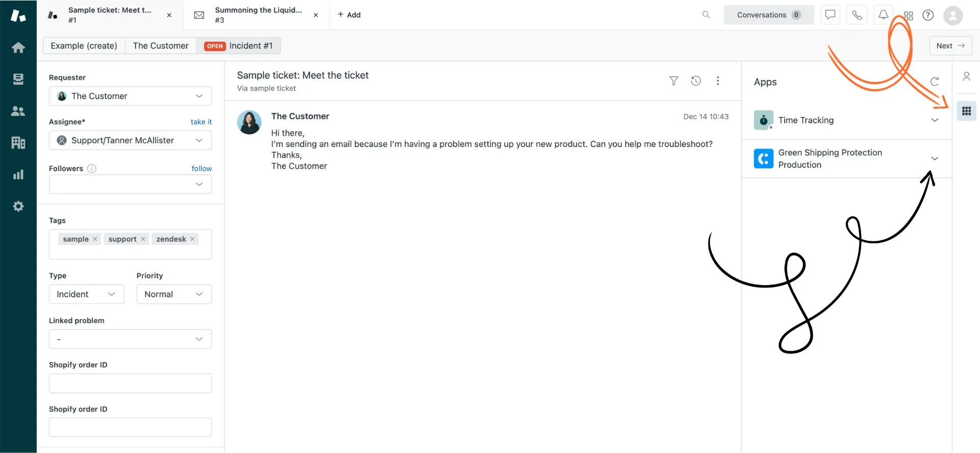Open the Admin gear icon
The height and width of the screenshot is (453, 980).
(x=18, y=207)
